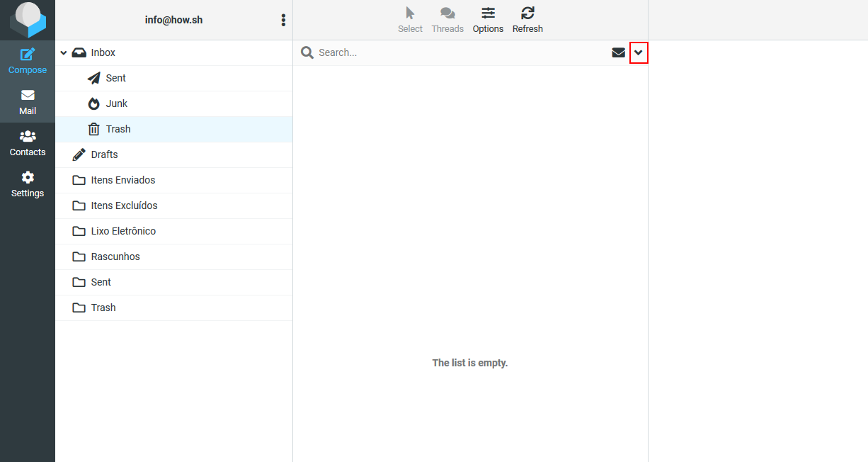
Task: Click the Select toolbar button
Action: click(x=410, y=20)
